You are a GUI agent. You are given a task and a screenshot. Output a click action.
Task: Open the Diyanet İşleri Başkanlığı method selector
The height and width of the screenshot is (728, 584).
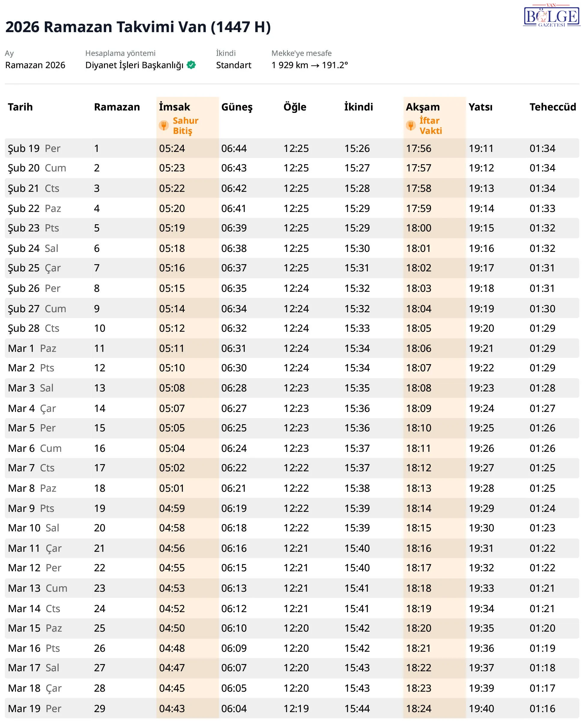click(134, 65)
